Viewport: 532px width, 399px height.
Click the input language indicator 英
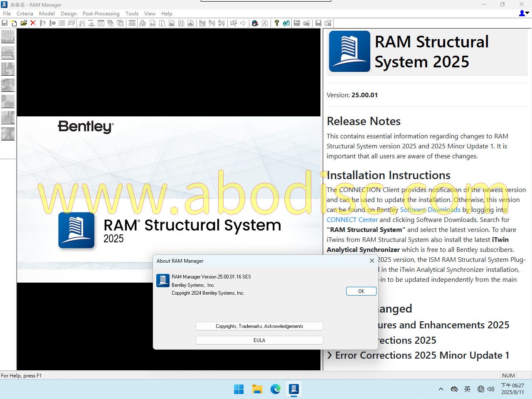point(467,389)
